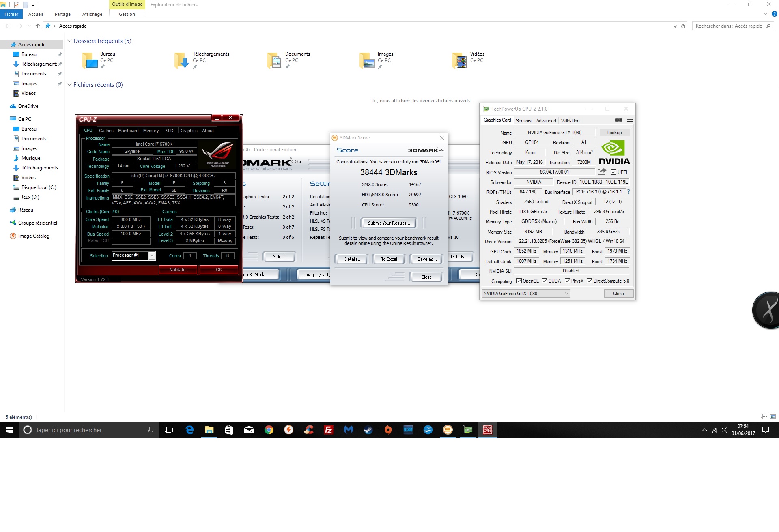Screen dimensions: 779x532
Task: Open Google Chrome from the taskbar
Action: click(269, 430)
